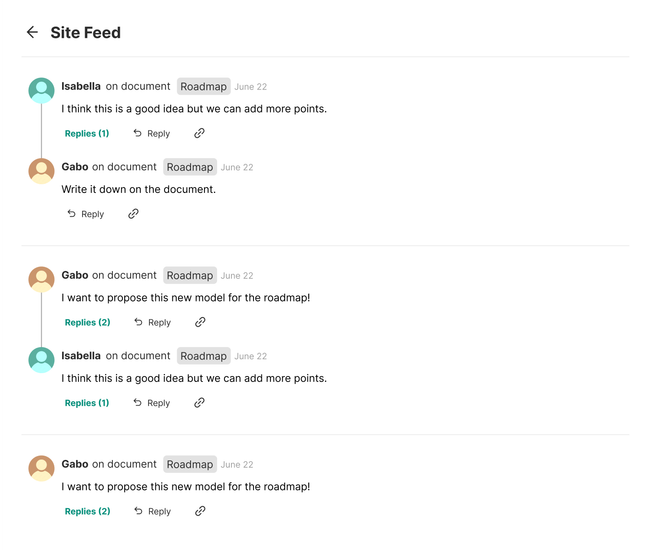650x550 pixels.
Task: Copy link icon on second Isabella comment
Action: tap(199, 403)
